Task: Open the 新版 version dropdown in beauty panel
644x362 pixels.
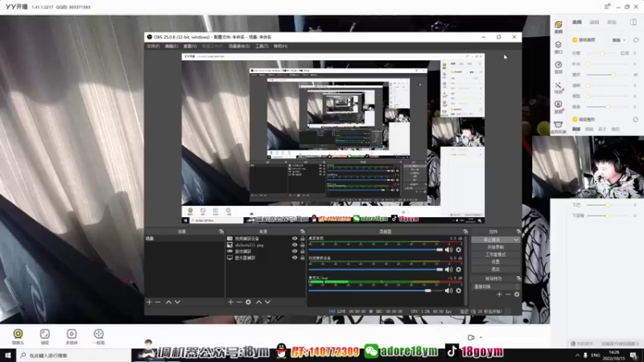Action: coord(618,39)
